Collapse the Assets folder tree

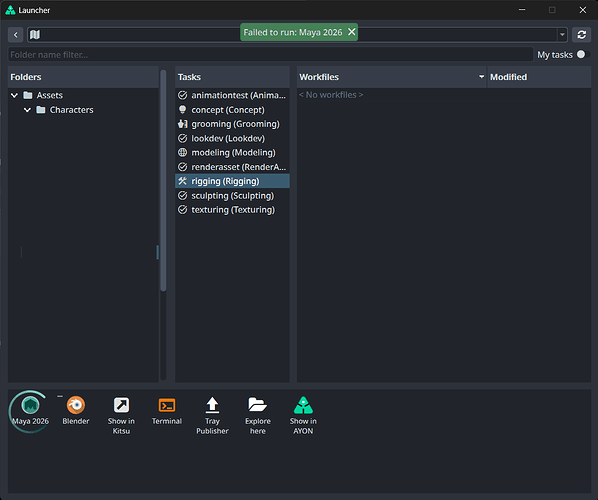[14, 95]
